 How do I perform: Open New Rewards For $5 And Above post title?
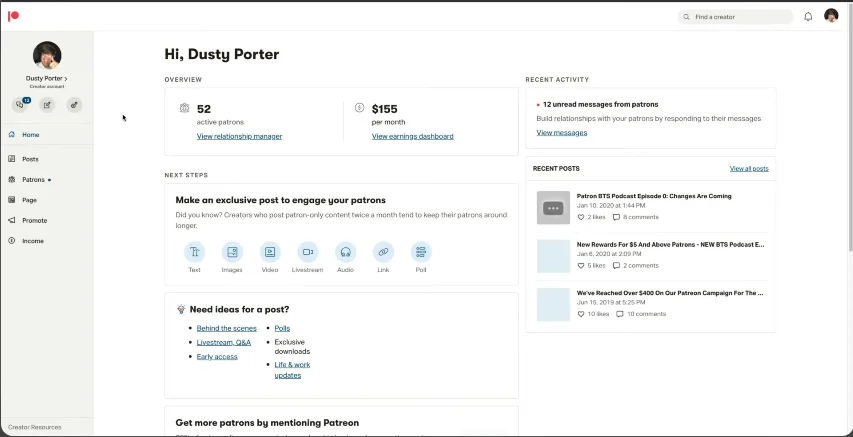point(670,245)
